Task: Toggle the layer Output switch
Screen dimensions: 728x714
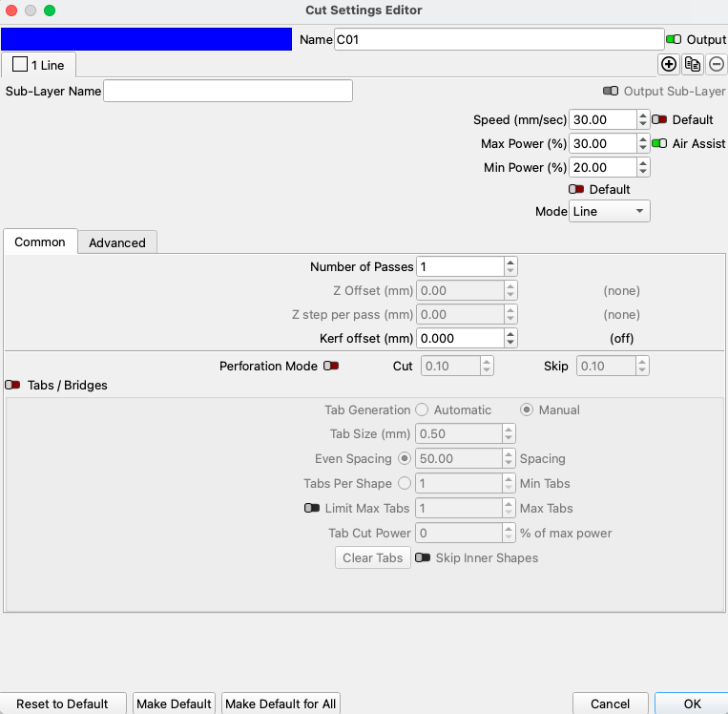Action: pyautogui.click(x=675, y=39)
